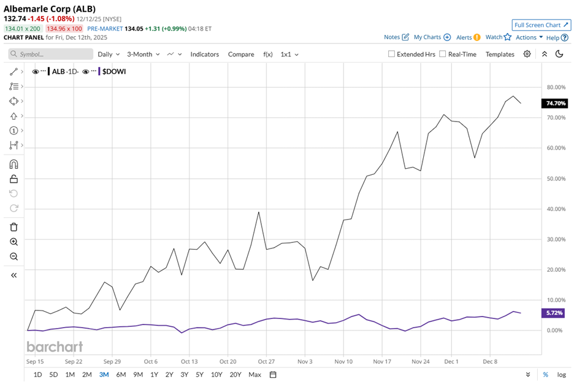This screenshot has width=574, height=392.
Task: Hide the ALB series with eye icon
Action: (x=36, y=72)
